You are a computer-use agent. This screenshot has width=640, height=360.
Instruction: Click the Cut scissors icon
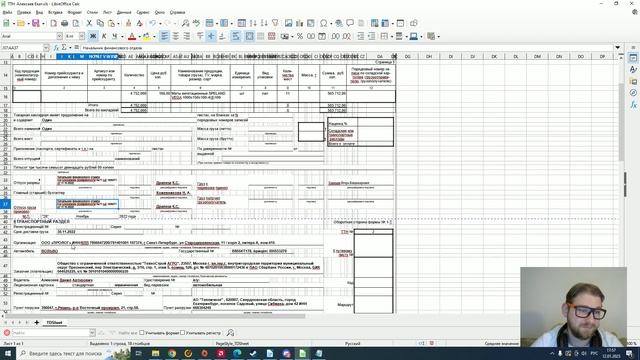(x=89, y=23)
